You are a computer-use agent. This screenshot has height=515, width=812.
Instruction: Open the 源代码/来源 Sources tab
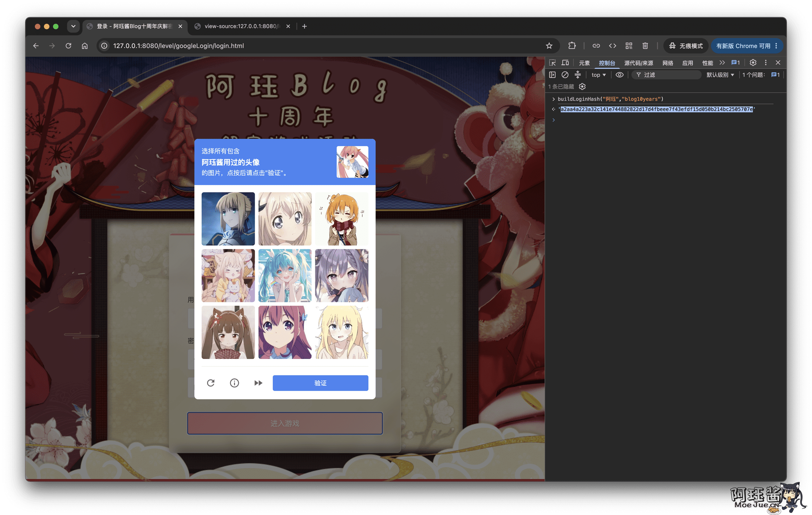[x=638, y=63]
